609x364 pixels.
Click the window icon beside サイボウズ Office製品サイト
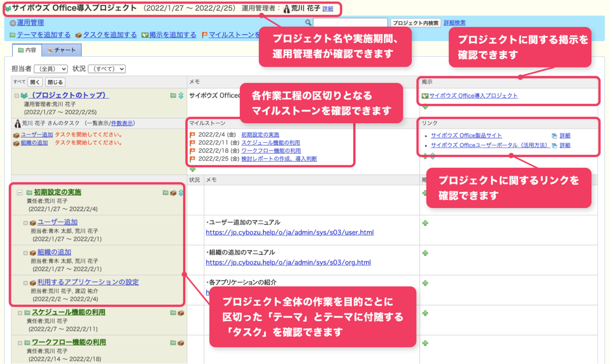pyautogui.click(x=554, y=135)
